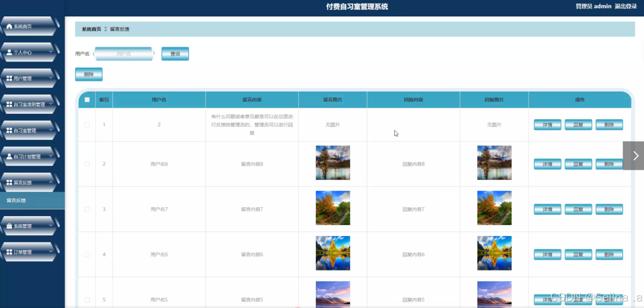Click 回复内容8 cell text
The width and height of the screenshot is (644, 308).
414,164
